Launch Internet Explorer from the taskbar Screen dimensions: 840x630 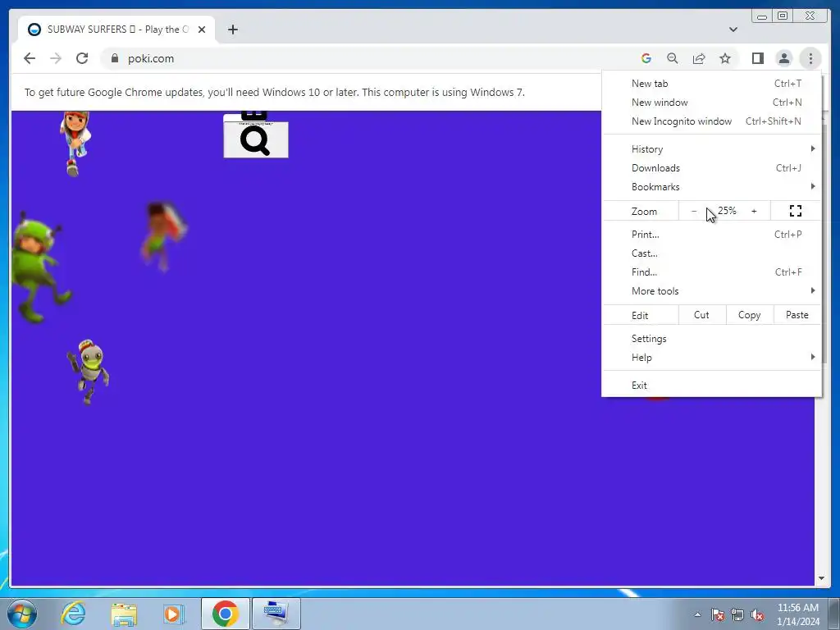click(73, 614)
